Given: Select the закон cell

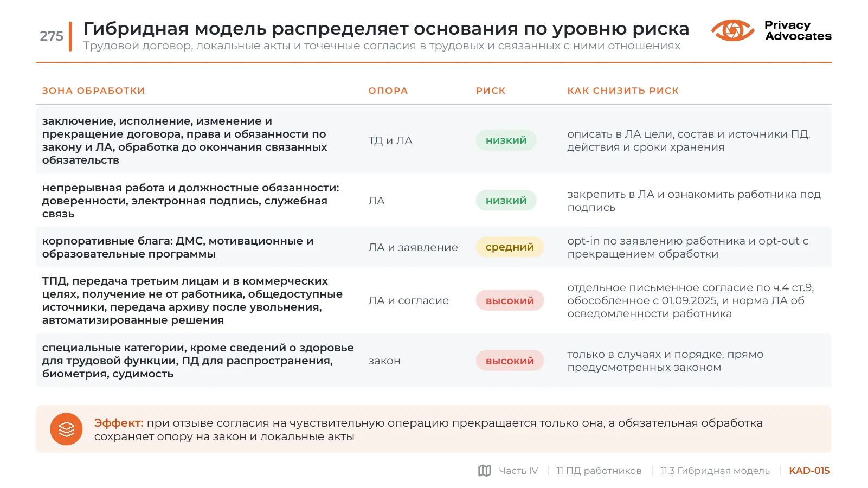Looking at the screenshot, I should pos(384,361).
